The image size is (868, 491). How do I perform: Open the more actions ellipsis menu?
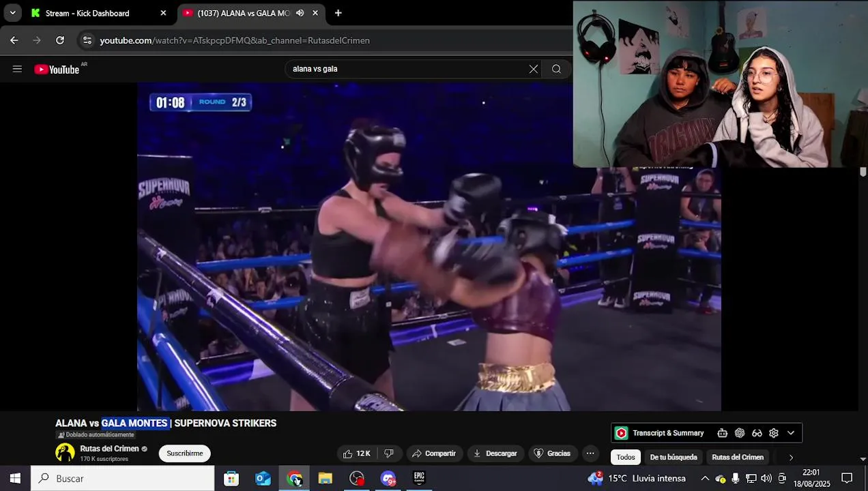(x=590, y=453)
